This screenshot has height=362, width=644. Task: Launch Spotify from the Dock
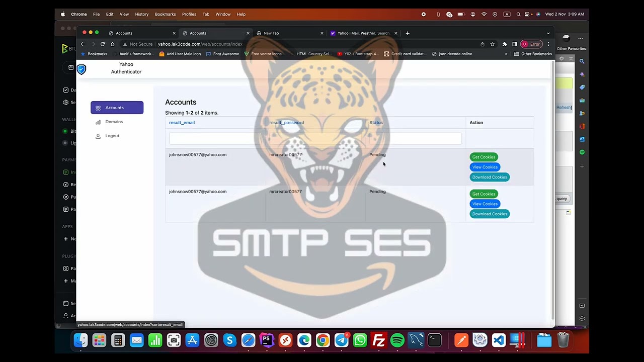tap(397, 340)
